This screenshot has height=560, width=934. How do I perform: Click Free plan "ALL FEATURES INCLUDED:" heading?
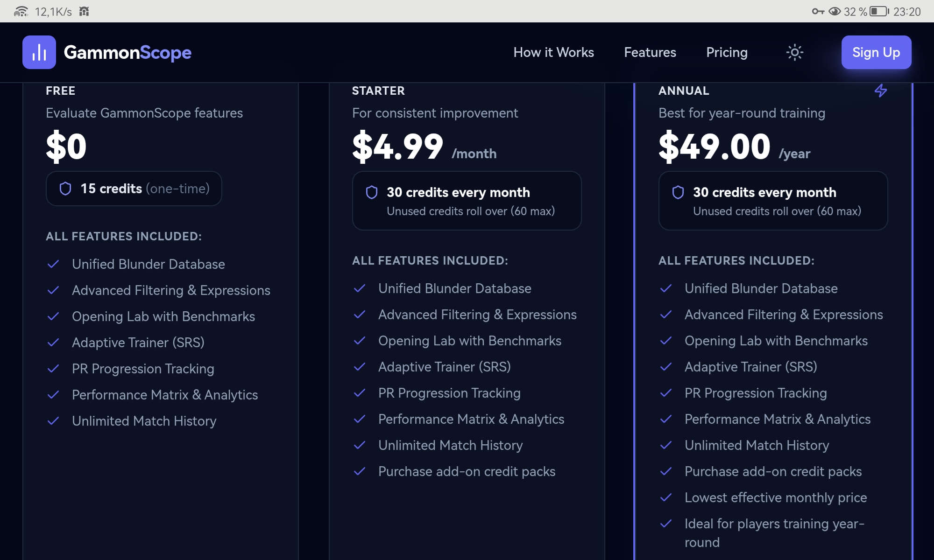click(x=124, y=236)
